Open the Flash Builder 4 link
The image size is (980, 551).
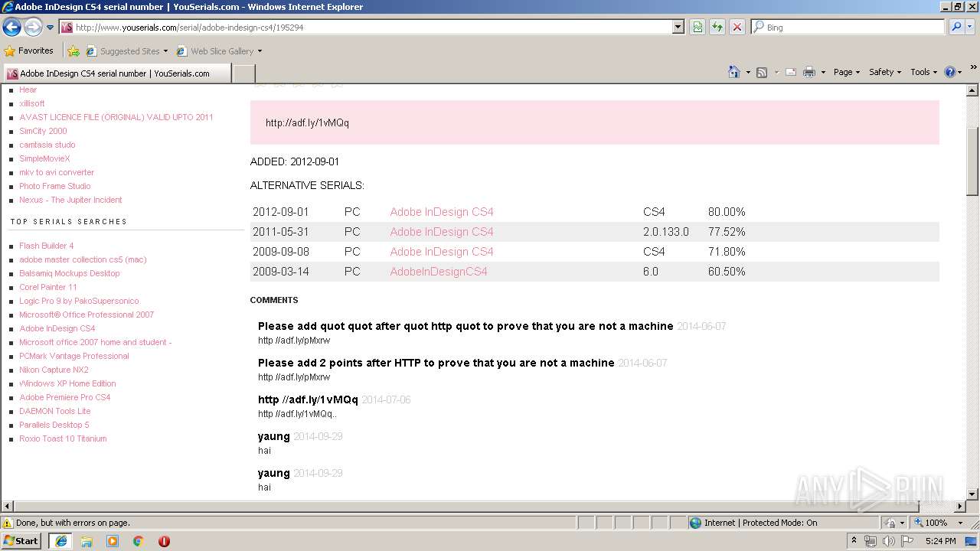click(47, 246)
